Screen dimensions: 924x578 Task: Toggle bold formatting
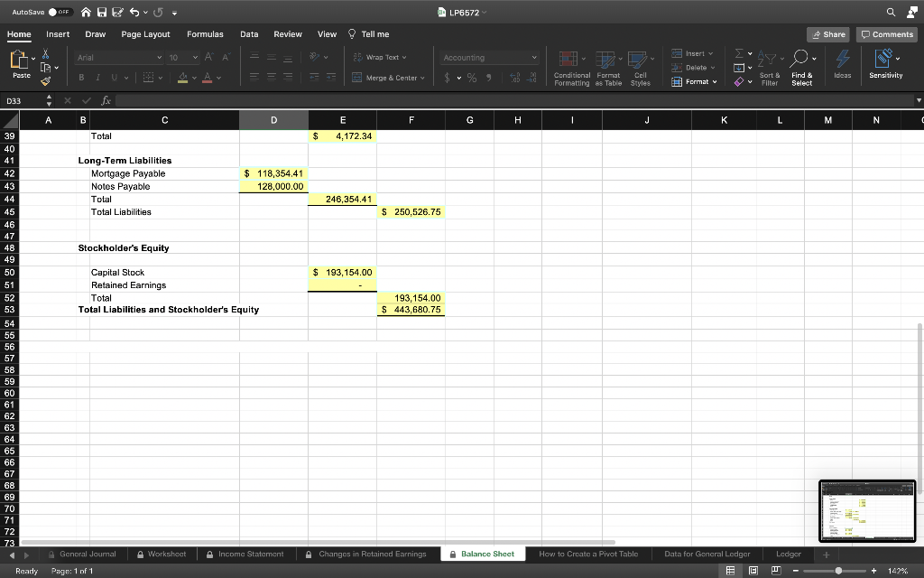[81, 78]
